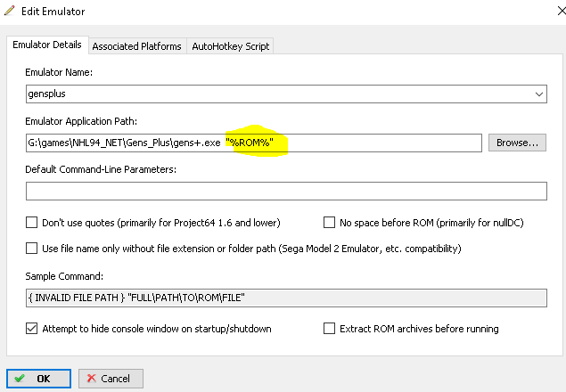
Task: Click the Sample Command read-only field
Action: (285, 298)
